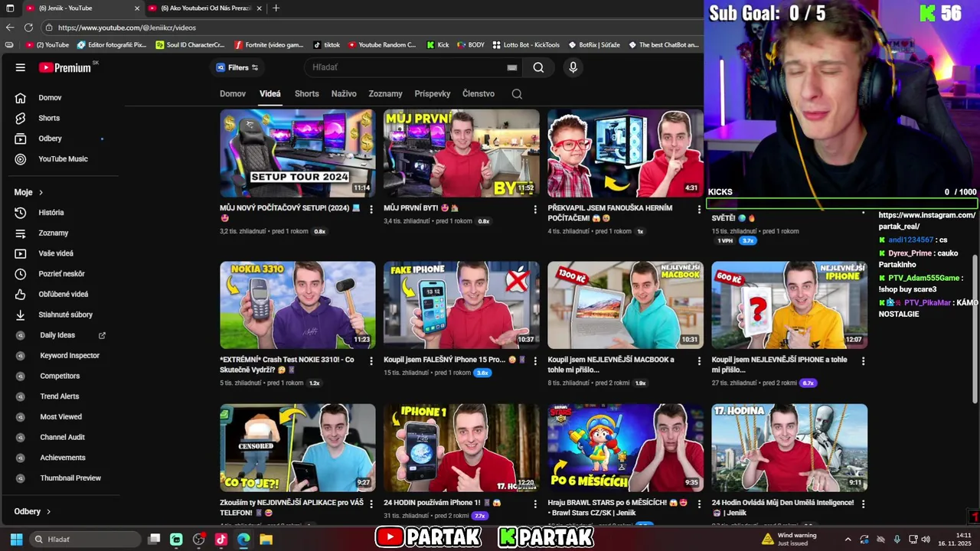Open the BotRix | Súťaže bookmark
This screenshot has height=551, width=980.
pyautogui.click(x=593, y=45)
